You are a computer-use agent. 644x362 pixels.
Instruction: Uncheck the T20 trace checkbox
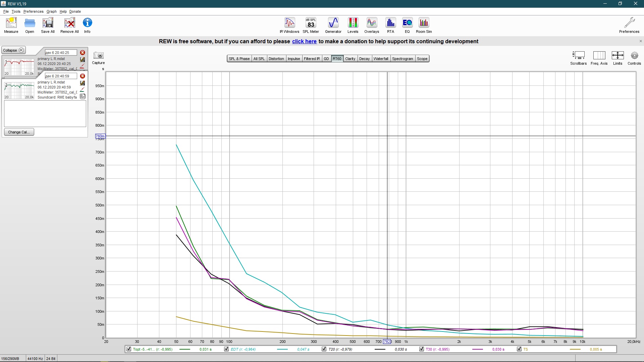pos(324,349)
